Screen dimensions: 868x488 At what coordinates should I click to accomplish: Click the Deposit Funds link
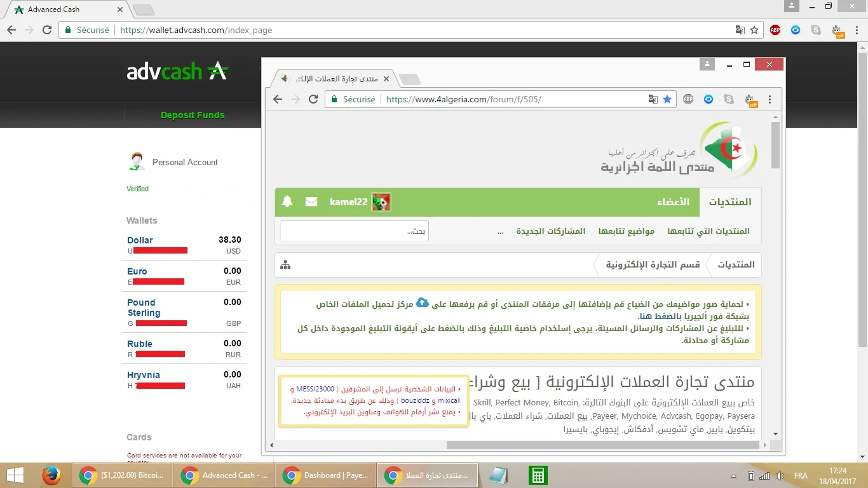pyautogui.click(x=193, y=115)
